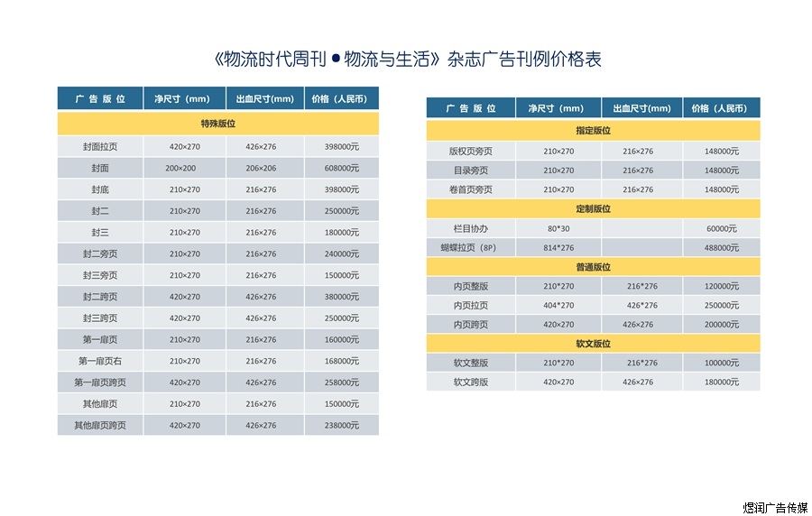Click the 定制版位 section header
Screen dimensions: 812x516
coord(593,208)
